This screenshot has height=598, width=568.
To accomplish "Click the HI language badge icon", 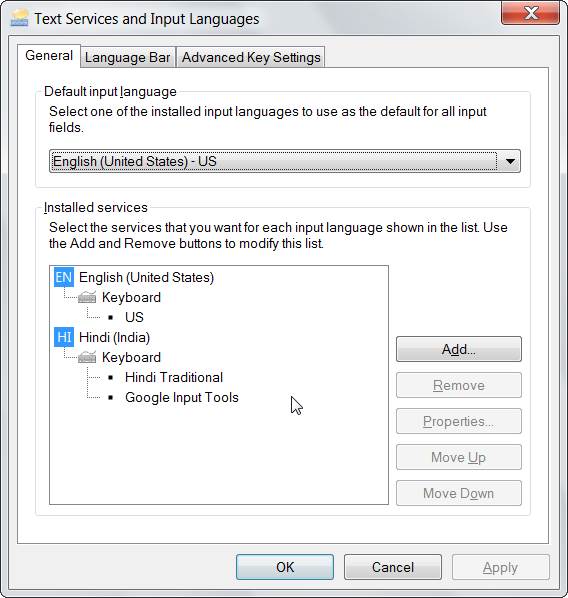I will (64, 337).
